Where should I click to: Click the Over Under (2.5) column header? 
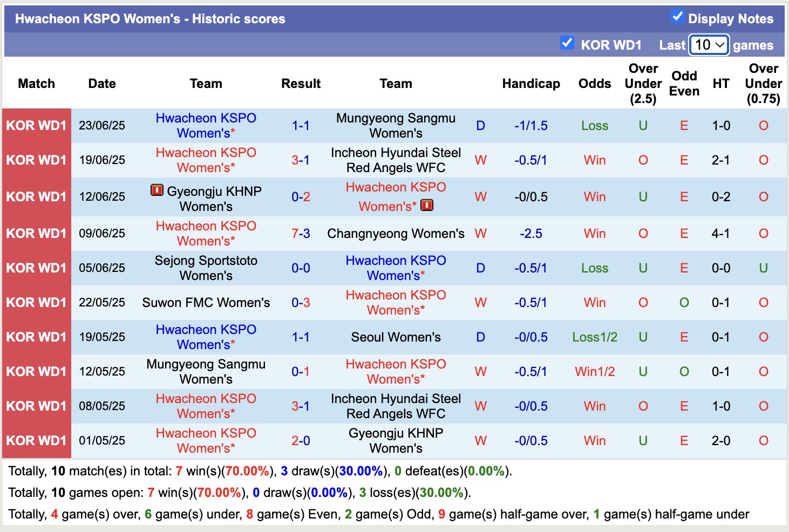coord(643,84)
